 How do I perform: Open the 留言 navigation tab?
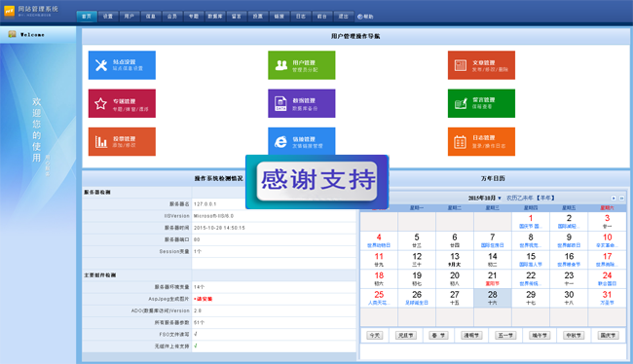pyautogui.click(x=237, y=17)
